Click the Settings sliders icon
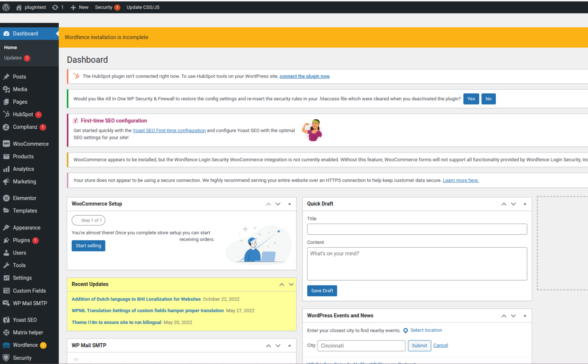 click(x=6, y=278)
